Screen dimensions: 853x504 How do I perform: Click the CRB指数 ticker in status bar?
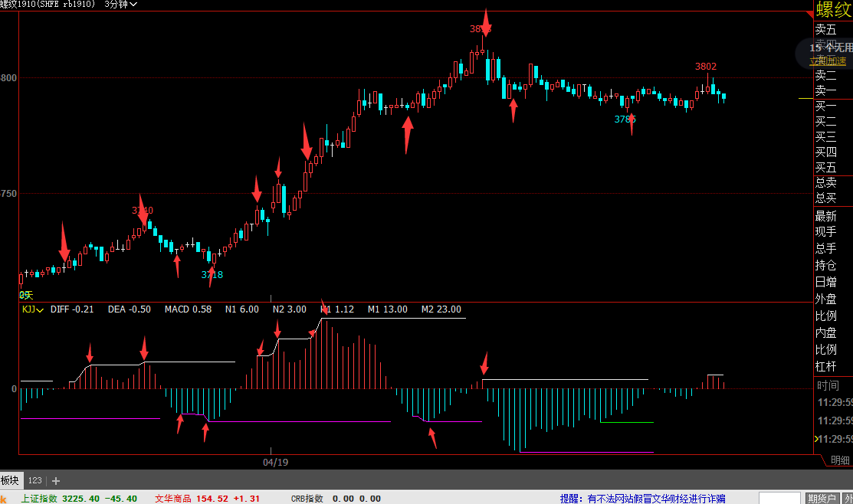(x=308, y=499)
